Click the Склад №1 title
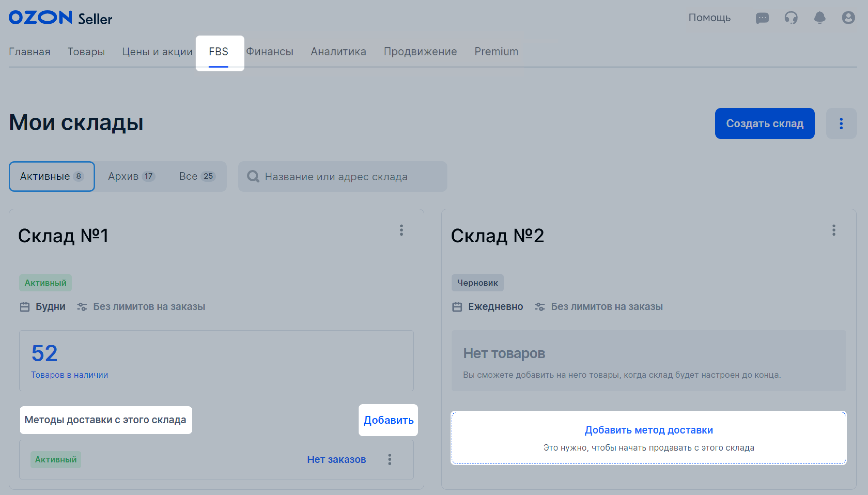This screenshot has height=495, width=868. pos(63,236)
